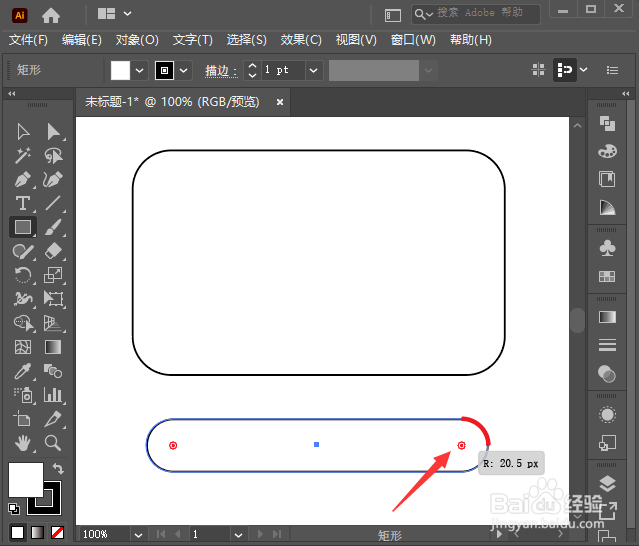Click the stroke weight stepper arrows

(252, 70)
